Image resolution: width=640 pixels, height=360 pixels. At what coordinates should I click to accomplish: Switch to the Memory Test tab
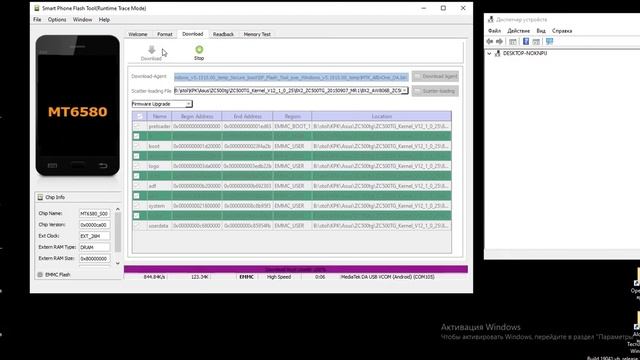pos(257,34)
